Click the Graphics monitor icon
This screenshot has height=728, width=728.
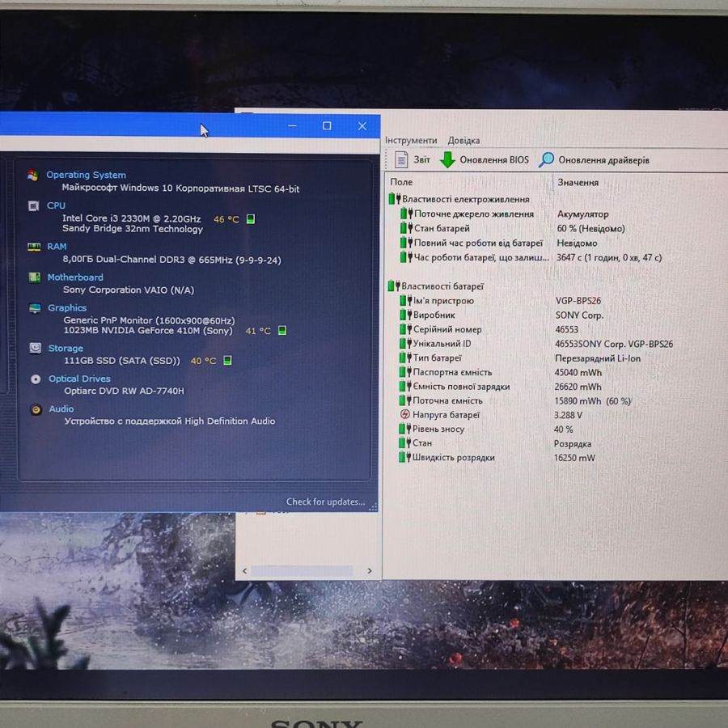[x=35, y=308]
